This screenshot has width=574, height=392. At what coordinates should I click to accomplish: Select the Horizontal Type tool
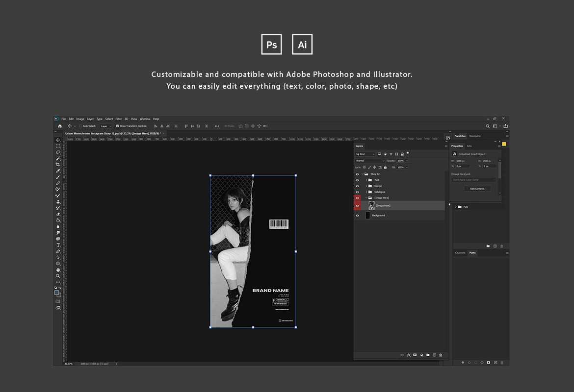58,245
